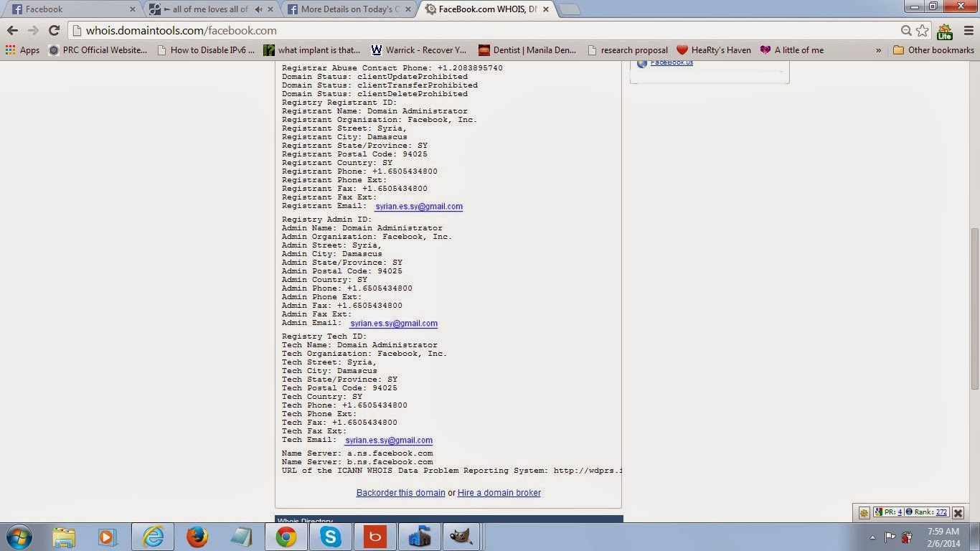Image resolution: width=980 pixels, height=551 pixels.
Task: Click the 'Hire a domain broker' link
Action: click(499, 493)
